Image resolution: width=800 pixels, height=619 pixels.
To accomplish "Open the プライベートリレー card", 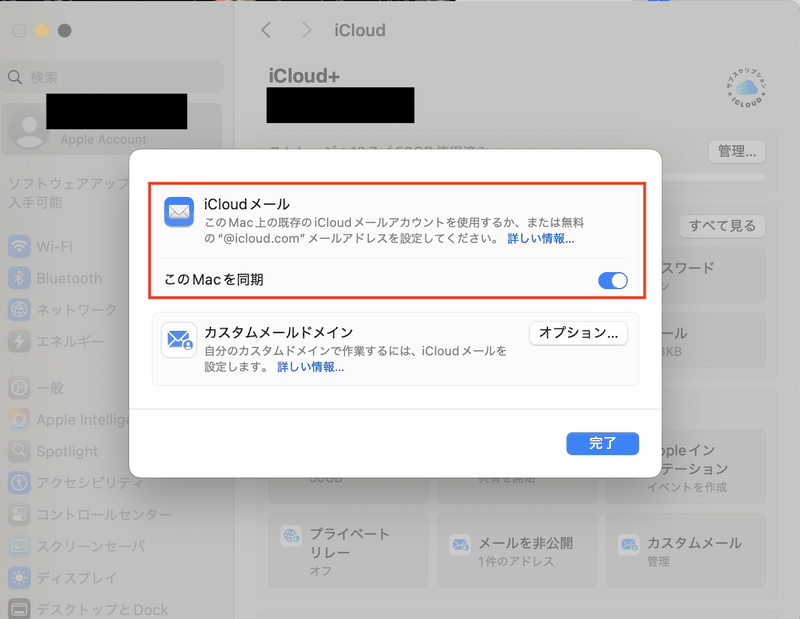I will pos(348,551).
